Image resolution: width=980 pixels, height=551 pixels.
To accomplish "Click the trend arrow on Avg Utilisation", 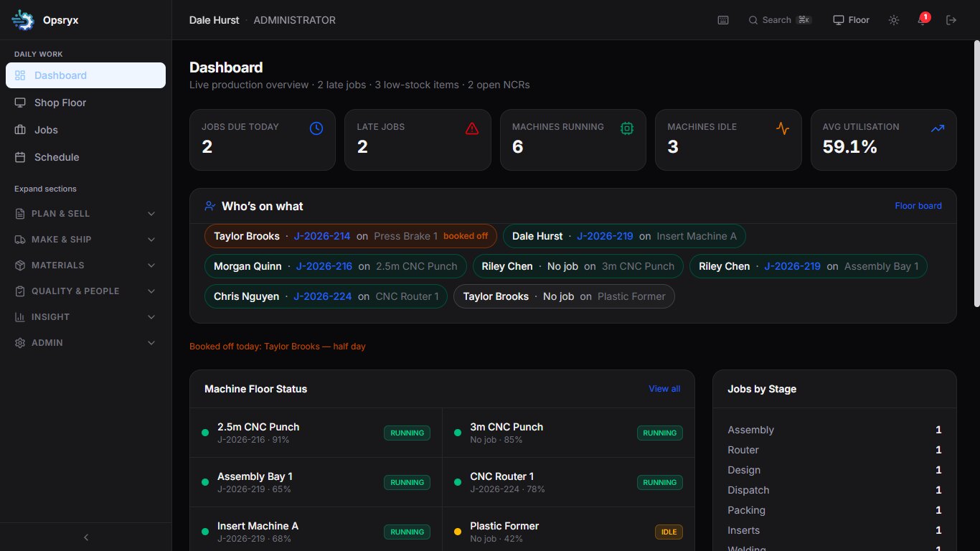I will (938, 128).
